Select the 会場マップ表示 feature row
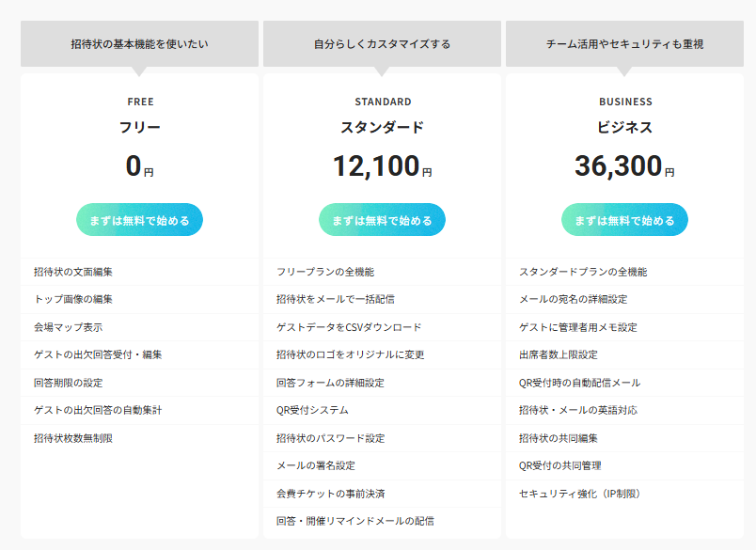Image resolution: width=756 pixels, height=550 pixels. coord(68,327)
